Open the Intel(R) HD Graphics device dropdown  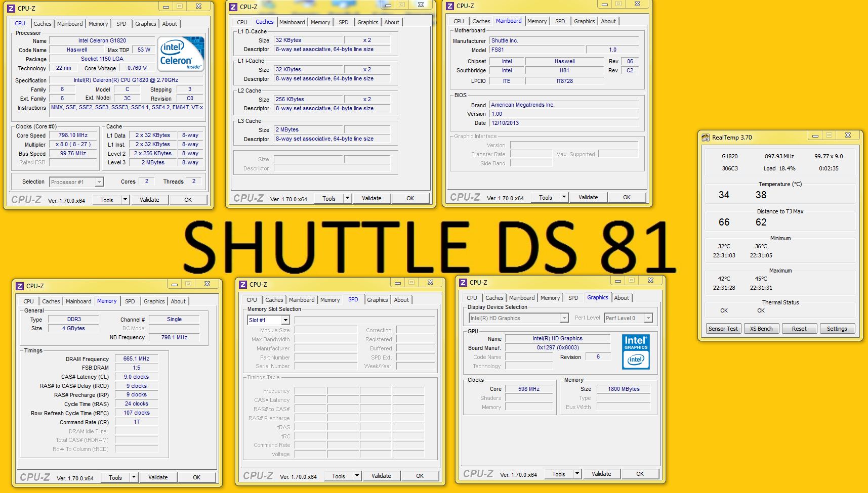coord(563,318)
